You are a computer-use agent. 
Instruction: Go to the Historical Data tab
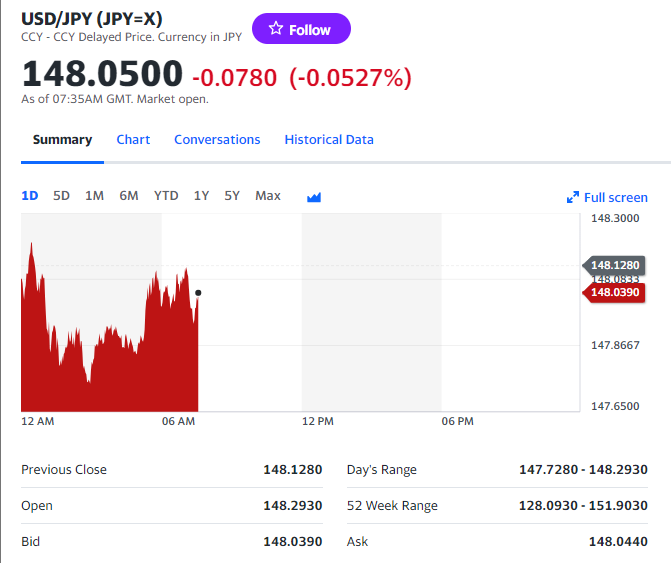(329, 140)
